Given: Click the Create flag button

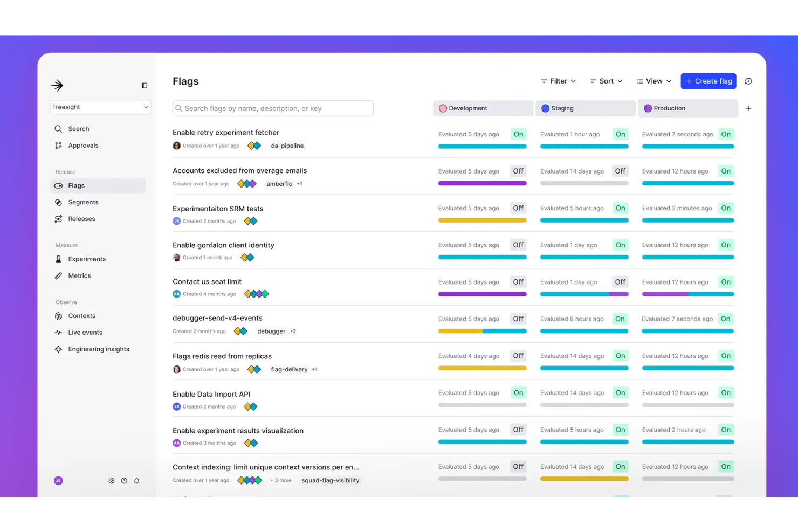Looking at the screenshot, I should 708,81.
